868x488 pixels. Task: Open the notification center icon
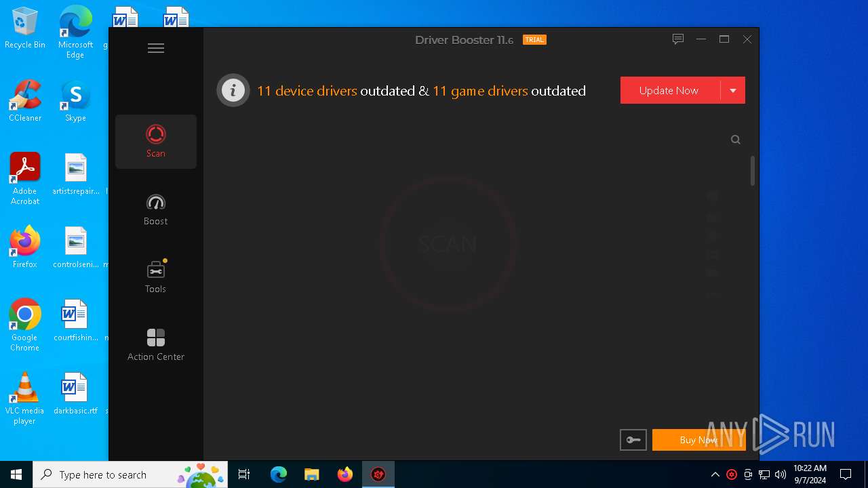[x=846, y=474]
